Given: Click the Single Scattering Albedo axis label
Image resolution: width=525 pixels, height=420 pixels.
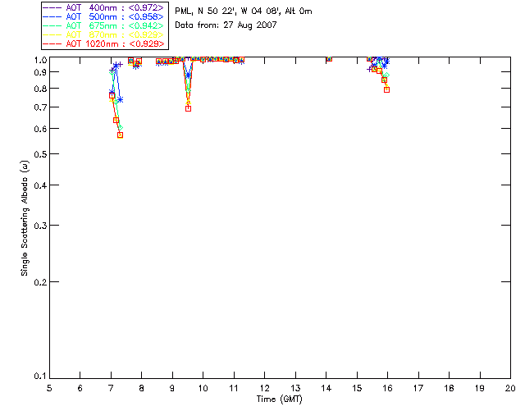Looking at the screenshot, I should 25,218.
